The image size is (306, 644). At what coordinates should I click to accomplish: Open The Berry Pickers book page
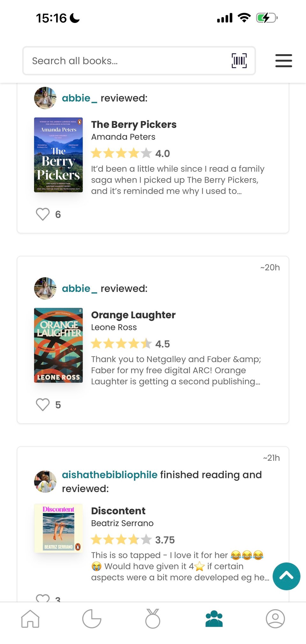(134, 125)
